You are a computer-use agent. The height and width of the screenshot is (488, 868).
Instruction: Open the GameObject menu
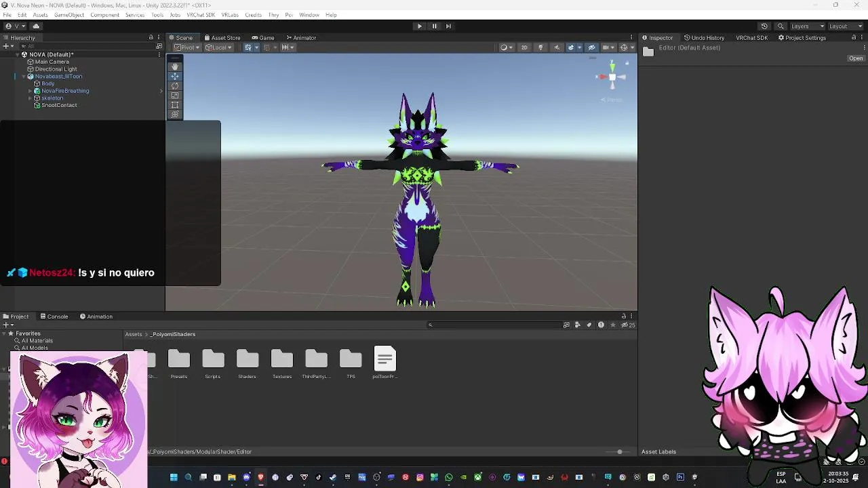tap(69, 15)
